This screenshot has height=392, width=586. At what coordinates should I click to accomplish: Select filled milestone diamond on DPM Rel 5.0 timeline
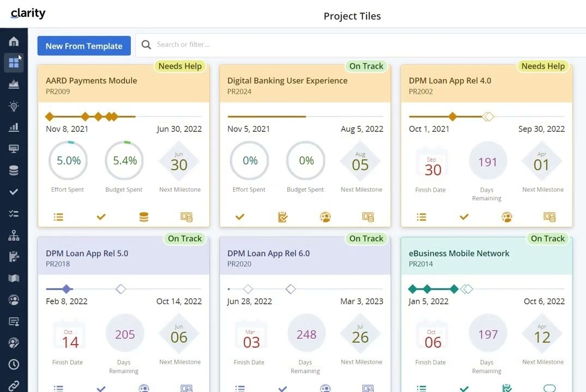67,289
